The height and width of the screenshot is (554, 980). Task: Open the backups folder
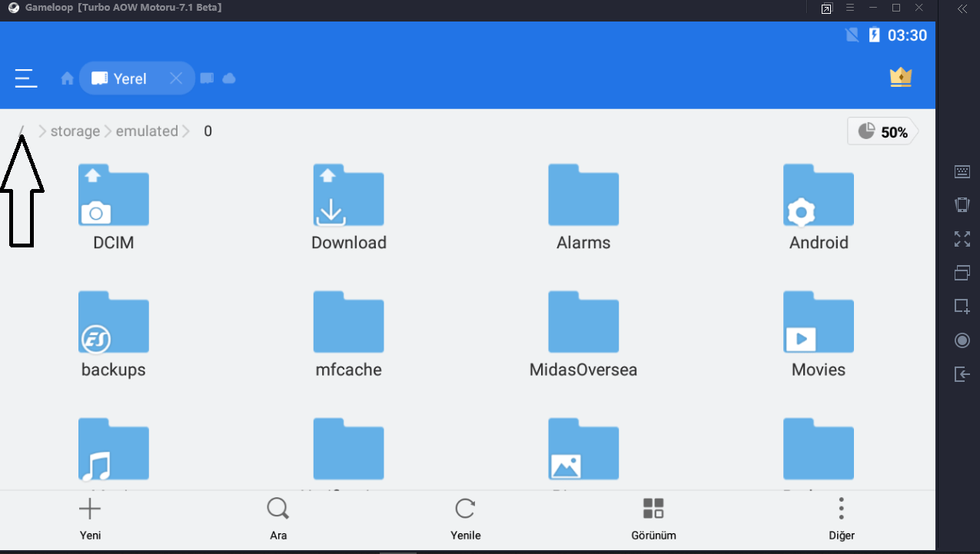114,335
